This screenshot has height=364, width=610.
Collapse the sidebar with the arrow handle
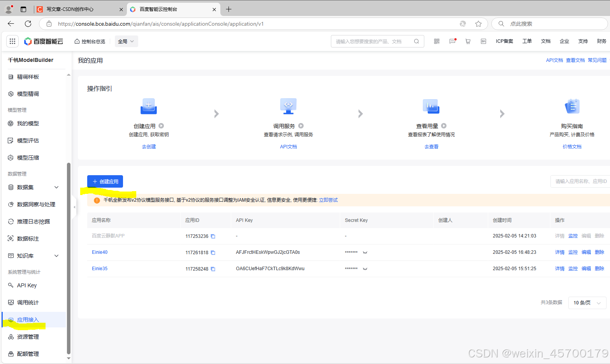pos(74,207)
